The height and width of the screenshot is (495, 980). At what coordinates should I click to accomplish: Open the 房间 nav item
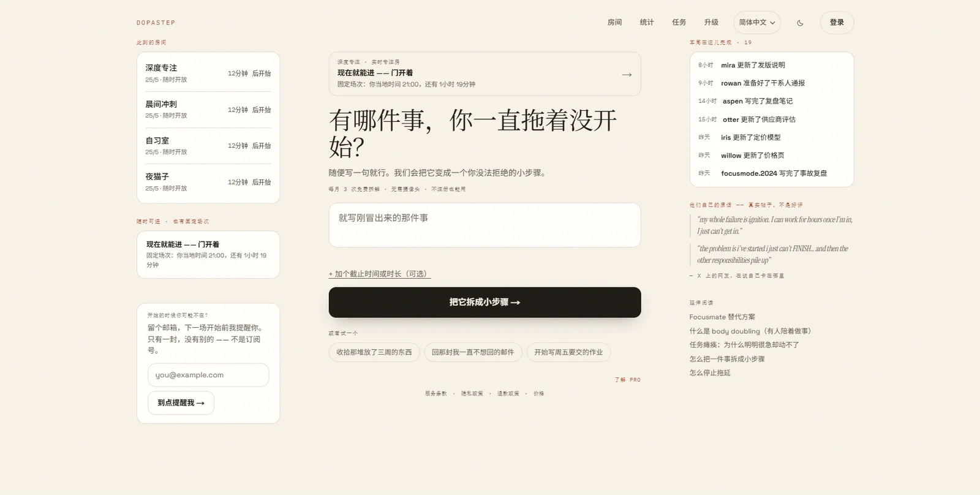(614, 23)
